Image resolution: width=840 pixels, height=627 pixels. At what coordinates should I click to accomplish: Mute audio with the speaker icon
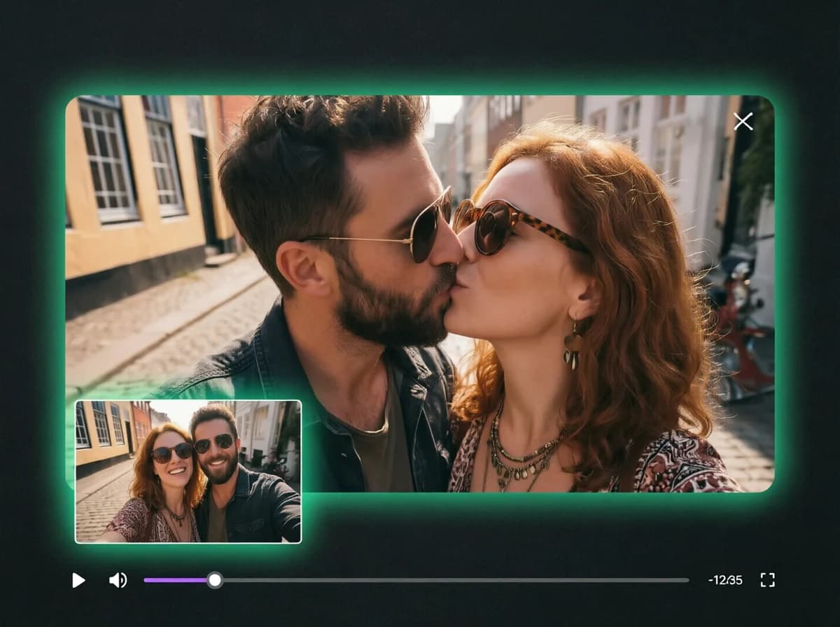pos(118,580)
